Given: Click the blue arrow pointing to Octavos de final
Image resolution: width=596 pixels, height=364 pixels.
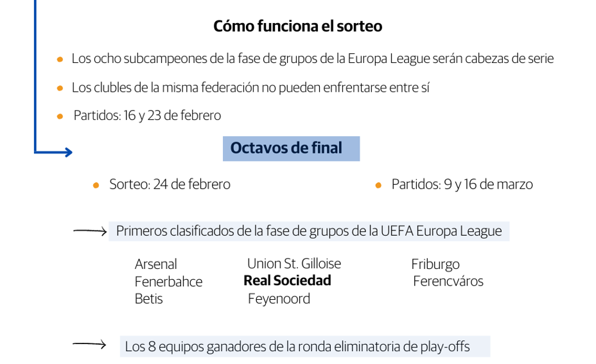Looking at the screenshot, I should [x=63, y=152].
